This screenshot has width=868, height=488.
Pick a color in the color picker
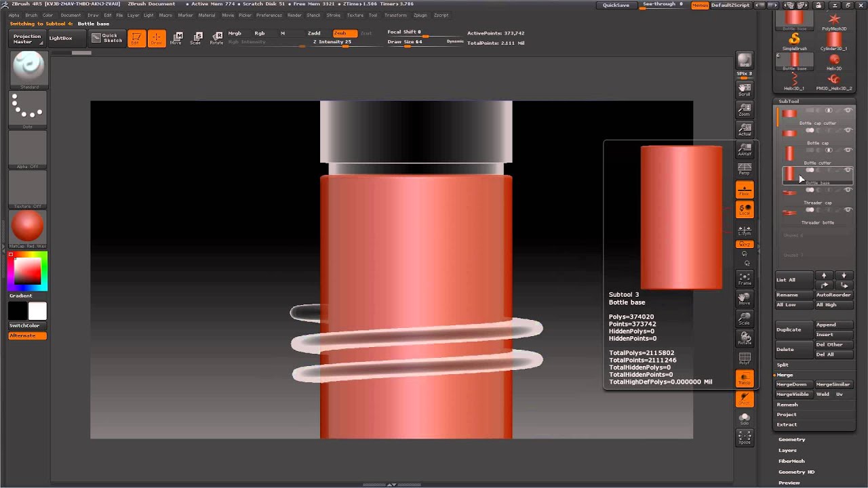(28, 271)
